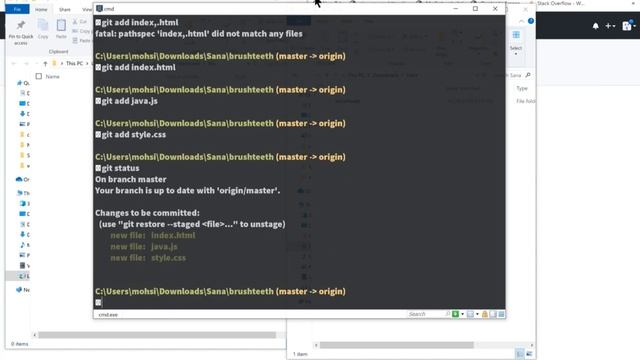The width and height of the screenshot is (640, 360).
Task: Click 'new file: java.js' line in terminal
Action: coord(144,247)
